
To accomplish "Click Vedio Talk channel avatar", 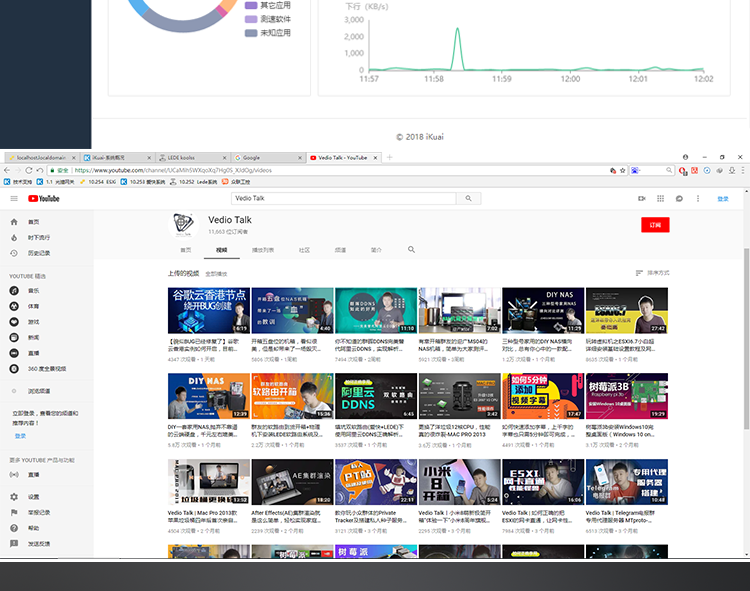I will (x=183, y=225).
